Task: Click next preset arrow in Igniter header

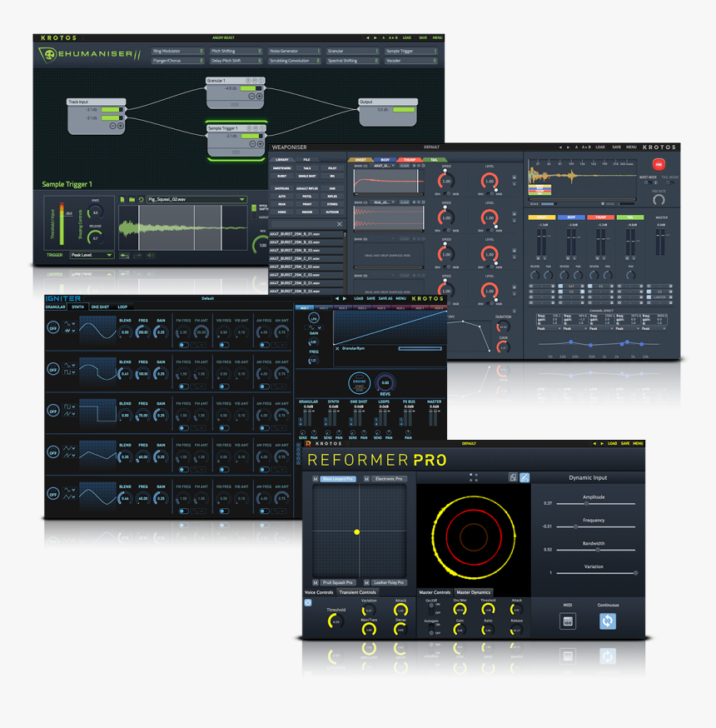Action: pyautogui.click(x=345, y=298)
